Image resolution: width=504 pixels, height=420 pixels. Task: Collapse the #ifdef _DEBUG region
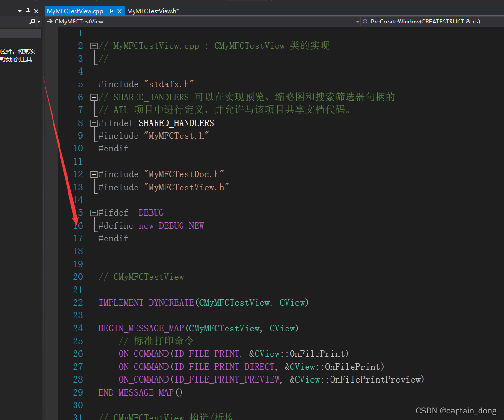[x=94, y=213]
